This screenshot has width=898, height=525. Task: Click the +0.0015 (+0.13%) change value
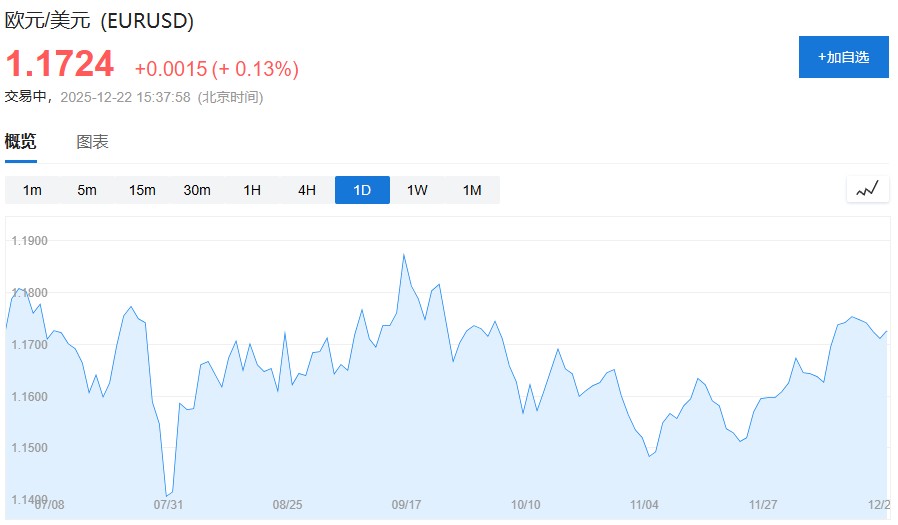pos(216,69)
